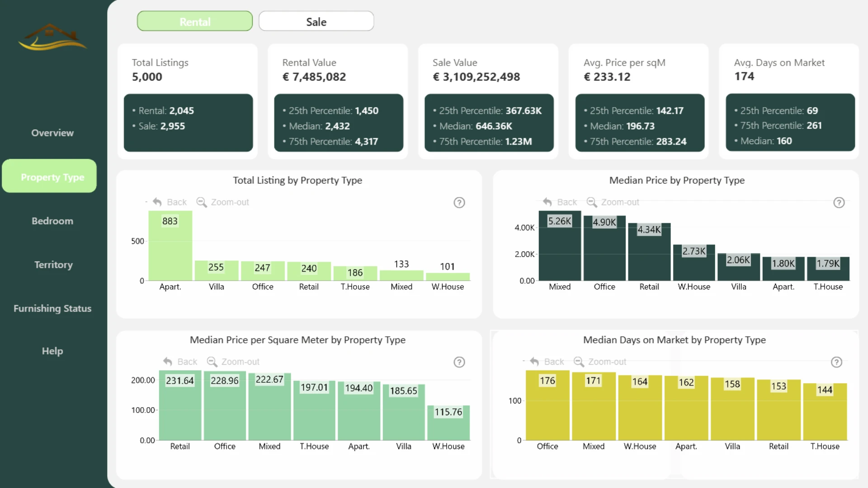The width and height of the screenshot is (868, 488).
Task: Open help icon on Days on Market chart
Action: click(837, 362)
